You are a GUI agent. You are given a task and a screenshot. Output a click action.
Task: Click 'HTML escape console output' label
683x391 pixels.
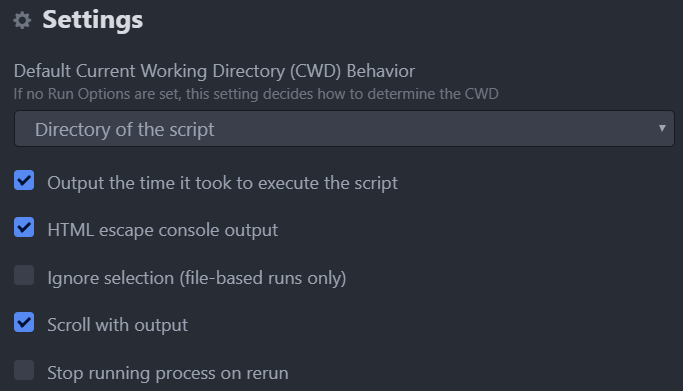pyautogui.click(x=162, y=230)
